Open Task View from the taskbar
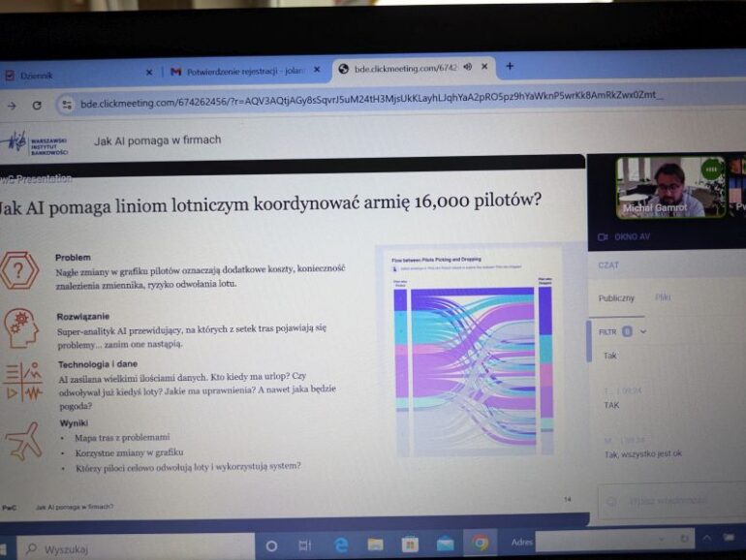This screenshot has width=746, height=560. point(305,545)
